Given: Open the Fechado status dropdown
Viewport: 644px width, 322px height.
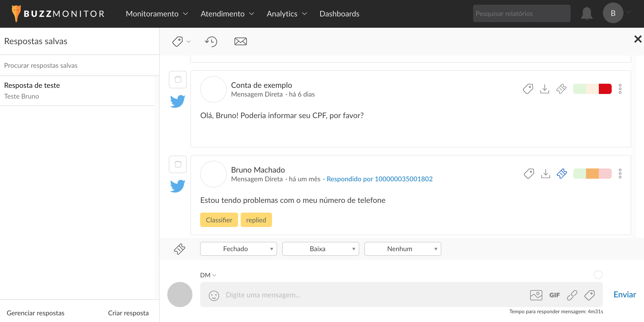Looking at the screenshot, I should tap(238, 249).
